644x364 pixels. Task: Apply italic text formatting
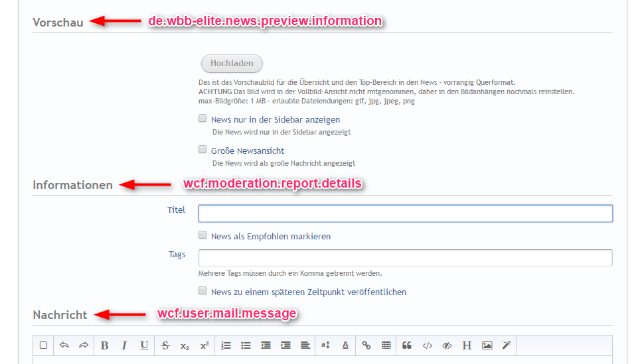pos(124,345)
